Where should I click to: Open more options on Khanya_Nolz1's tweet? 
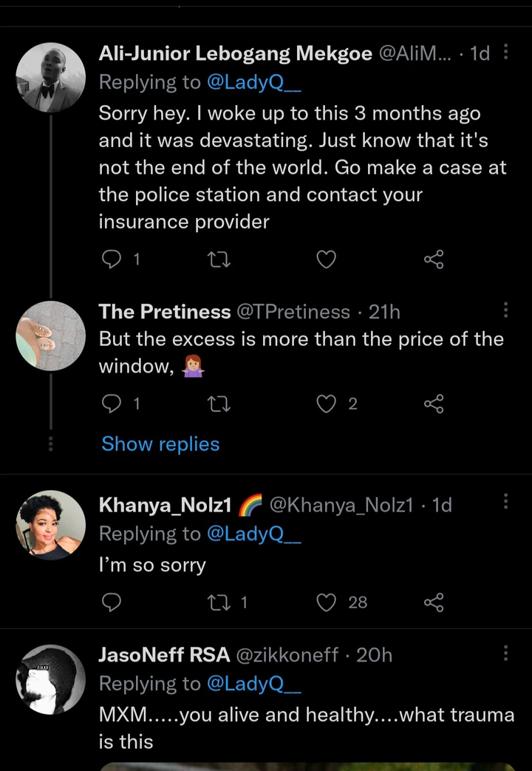tap(505, 503)
